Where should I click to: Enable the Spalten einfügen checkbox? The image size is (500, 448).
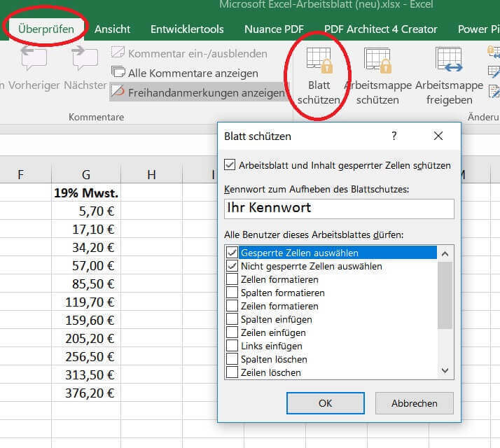(232, 319)
